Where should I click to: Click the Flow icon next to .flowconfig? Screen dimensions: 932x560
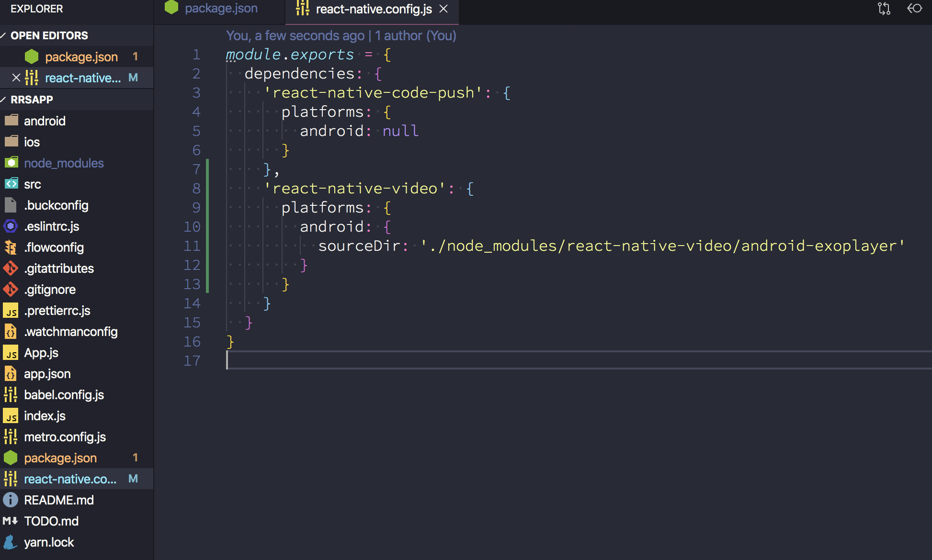coord(11,247)
